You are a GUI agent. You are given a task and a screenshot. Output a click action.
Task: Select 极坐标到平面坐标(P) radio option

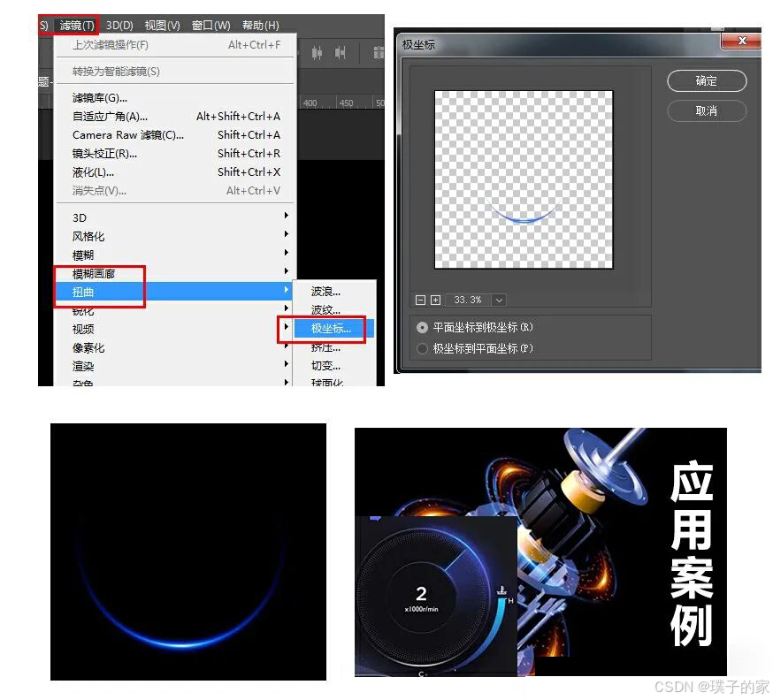[x=475, y=348]
